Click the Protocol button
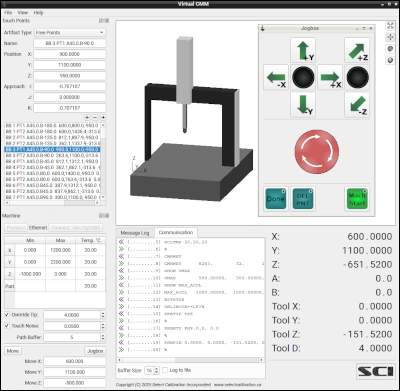The image size is (400, 391). (16, 228)
